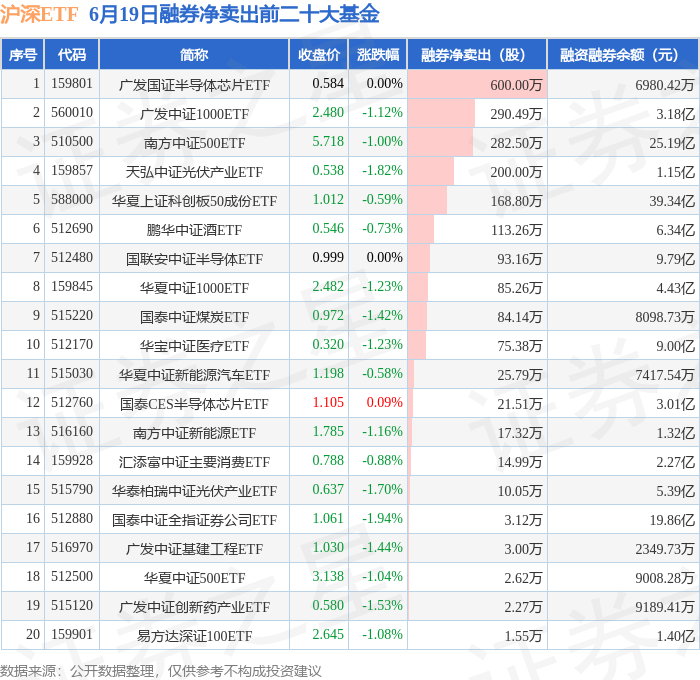
Task: Click the 85.26万 value
Action: click(520, 288)
